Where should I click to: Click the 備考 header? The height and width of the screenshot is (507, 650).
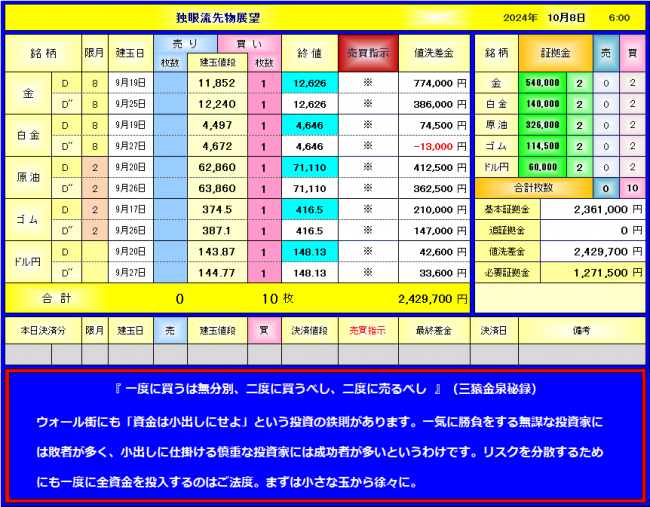(582, 330)
